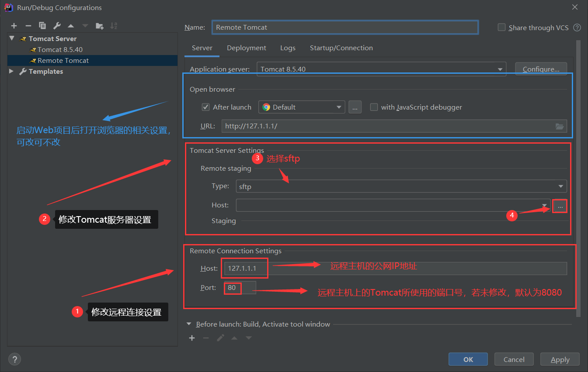The width and height of the screenshot is (588, 372).
Task: Remove configuration with minus icon
Action: pyautogui.click(x=28, y=26)
